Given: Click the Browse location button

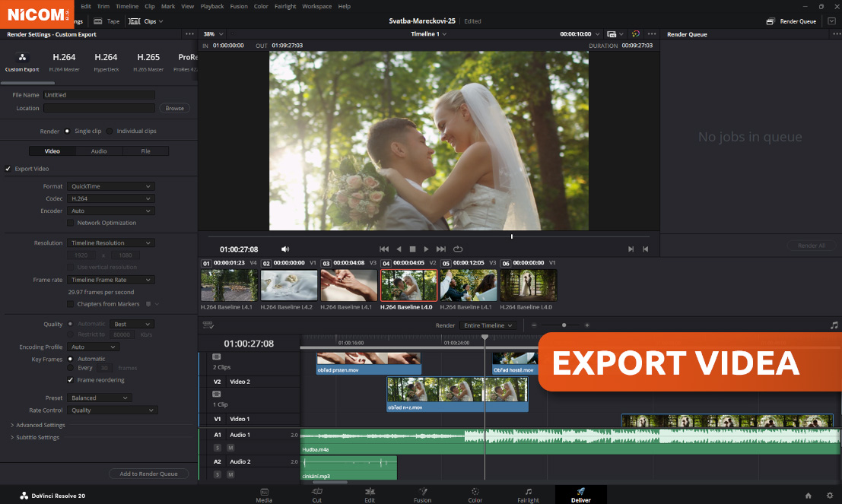Looking at the screenshot, I should tap(174, 108).
